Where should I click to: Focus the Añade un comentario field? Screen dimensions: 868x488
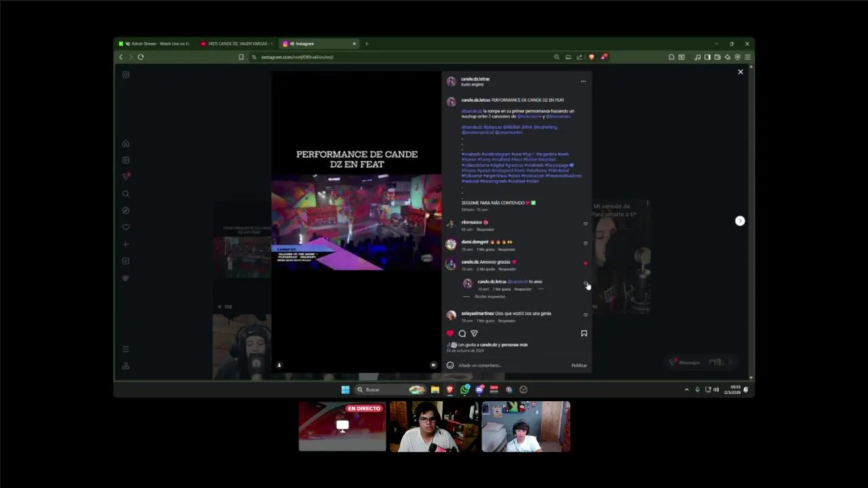pos(512,365)
